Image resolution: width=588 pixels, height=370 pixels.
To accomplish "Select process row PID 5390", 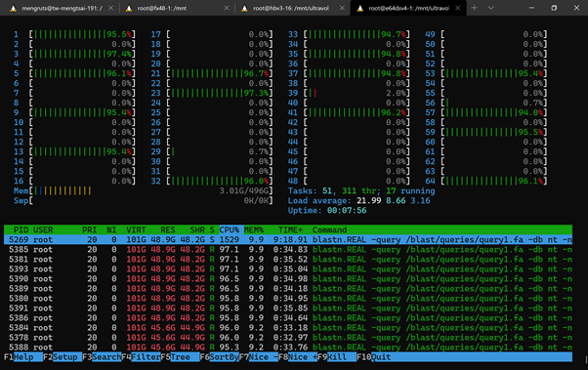I will 288,278.
